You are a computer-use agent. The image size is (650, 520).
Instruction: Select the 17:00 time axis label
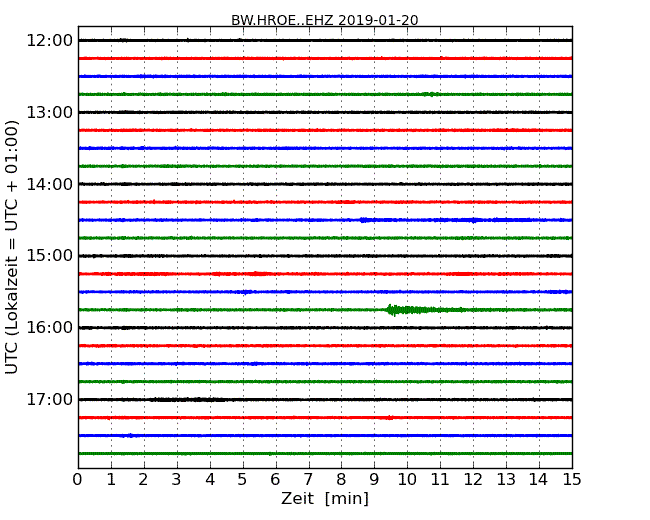coord(50,399)
